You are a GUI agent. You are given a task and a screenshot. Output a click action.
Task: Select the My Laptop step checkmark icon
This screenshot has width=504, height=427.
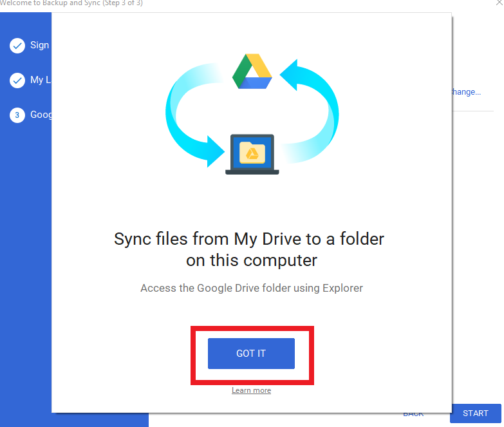click(17, 81)
